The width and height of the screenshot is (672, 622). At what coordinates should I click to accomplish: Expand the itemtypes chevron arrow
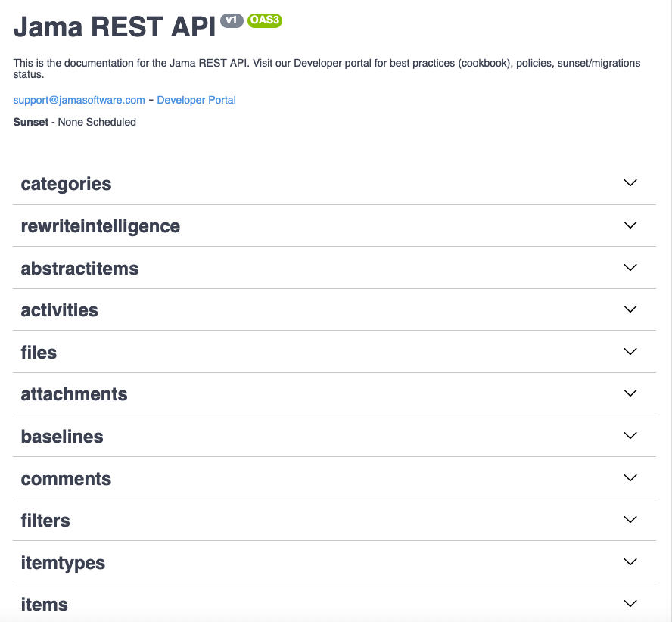point(630,562)
